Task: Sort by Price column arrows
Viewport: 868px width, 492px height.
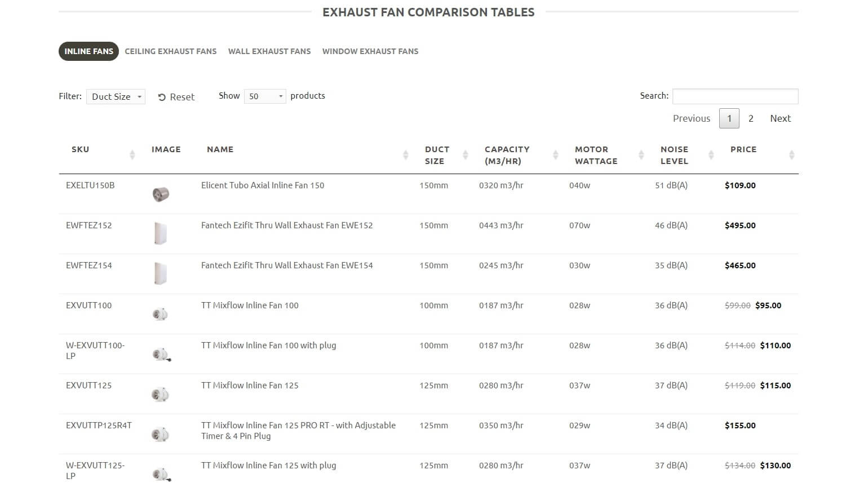Action: pyautogui.click(x=792, y=155)
